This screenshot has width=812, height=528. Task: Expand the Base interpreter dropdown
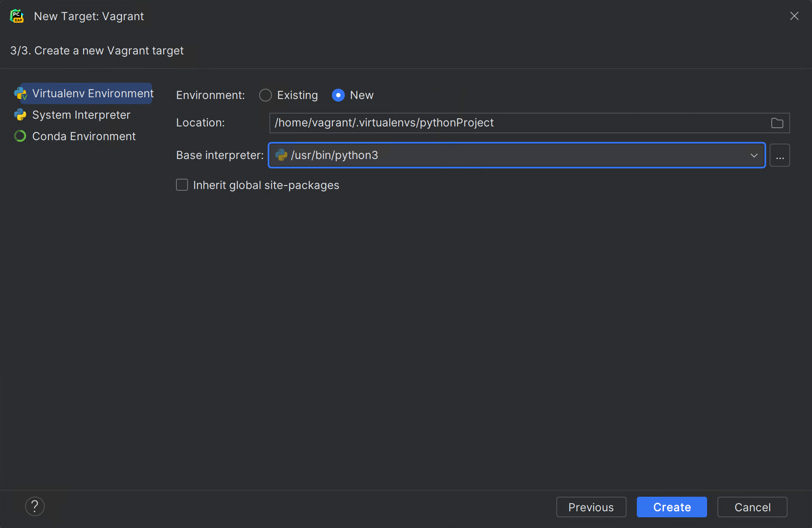[x=754, y=155]
